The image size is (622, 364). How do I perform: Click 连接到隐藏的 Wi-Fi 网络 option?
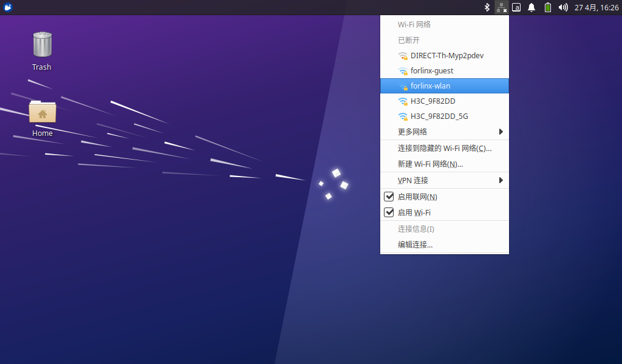click(444, 148)
